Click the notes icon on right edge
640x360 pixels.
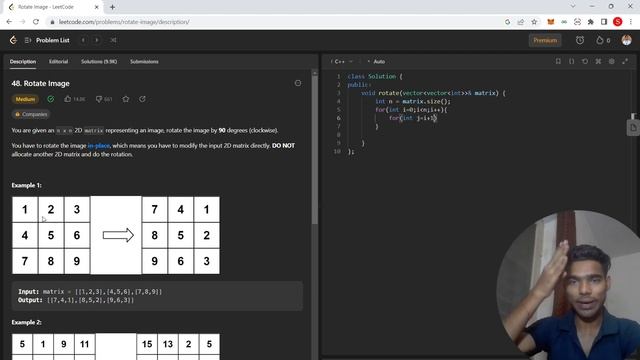pos(633,128)
